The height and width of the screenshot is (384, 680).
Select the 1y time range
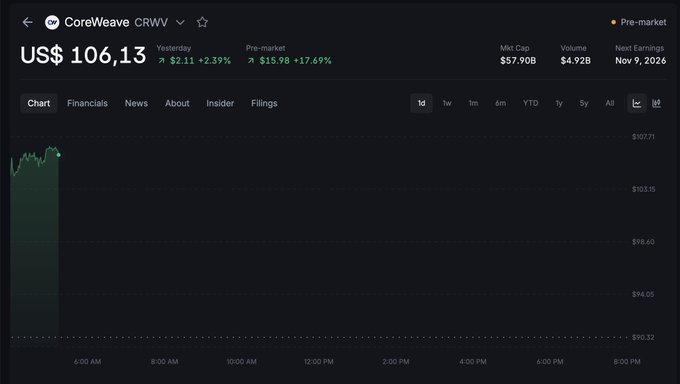(559, 103)
